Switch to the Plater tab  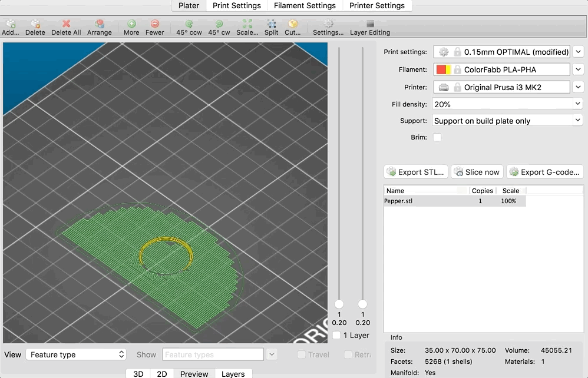click(189, 6)
